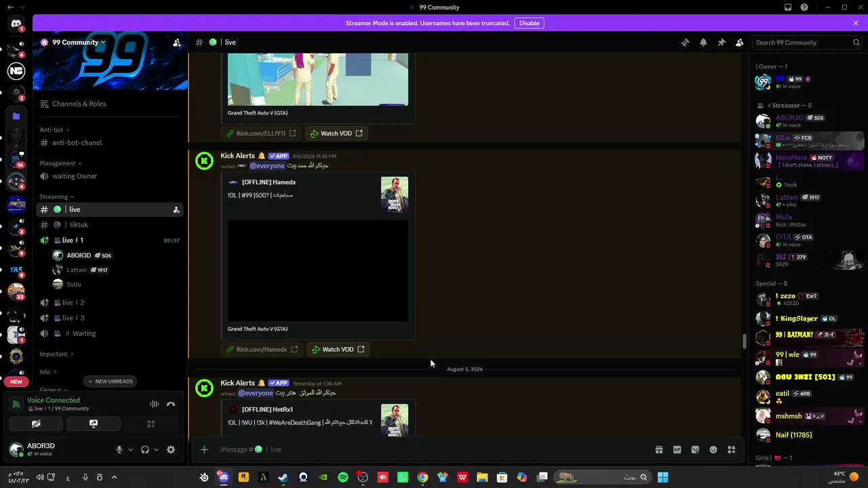Turn on camera in voice panel
The image size is (868, 488).
[36, 424]
